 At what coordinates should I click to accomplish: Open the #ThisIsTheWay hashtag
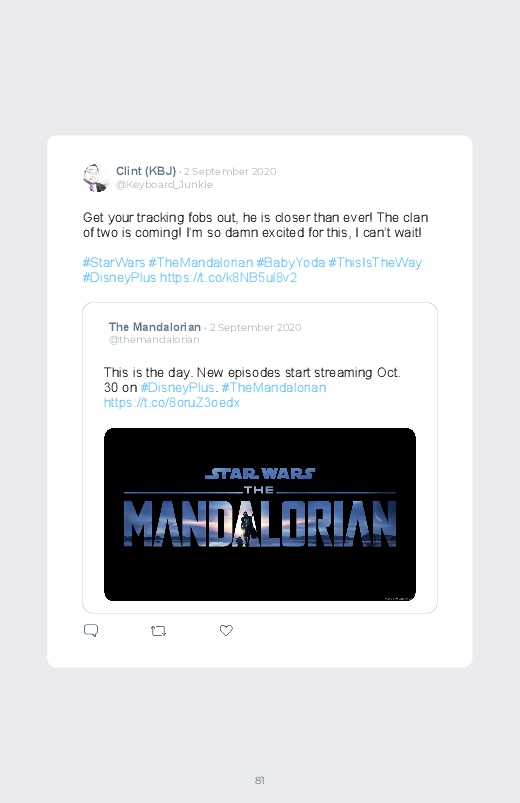(375, 263)
